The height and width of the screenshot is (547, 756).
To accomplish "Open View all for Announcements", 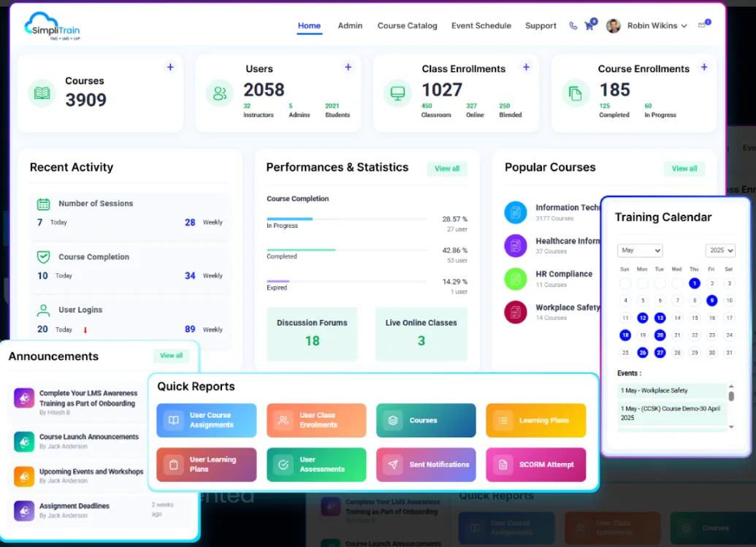I will click(171, 356).
